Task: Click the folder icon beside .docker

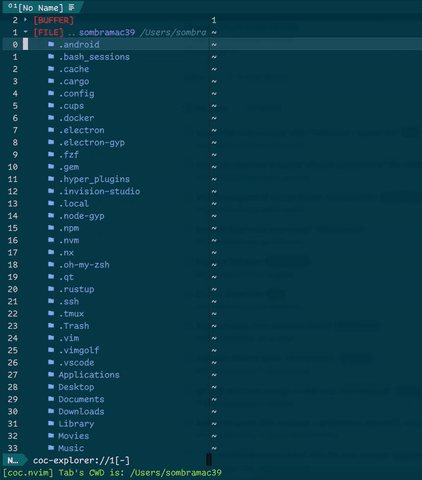Action: click(51, 117)
